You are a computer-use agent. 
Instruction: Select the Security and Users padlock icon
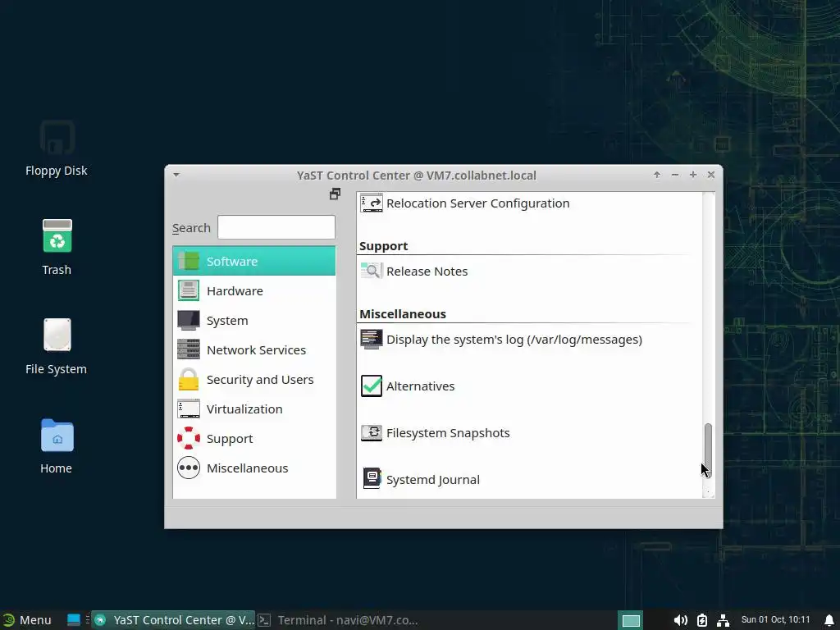189,379
